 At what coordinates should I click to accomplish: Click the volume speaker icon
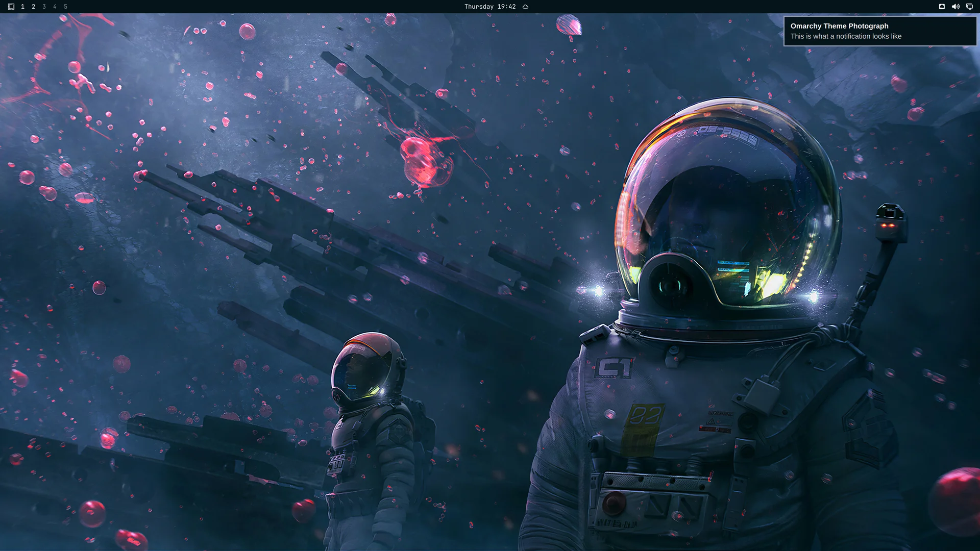(x=955, y=7)
